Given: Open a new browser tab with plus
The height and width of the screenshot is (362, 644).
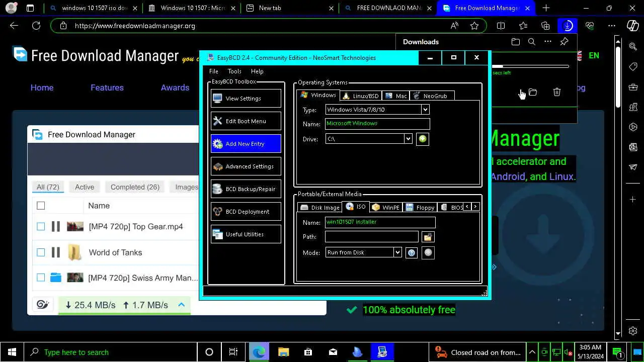Looking at the screenshot, I should pos(546,8).
